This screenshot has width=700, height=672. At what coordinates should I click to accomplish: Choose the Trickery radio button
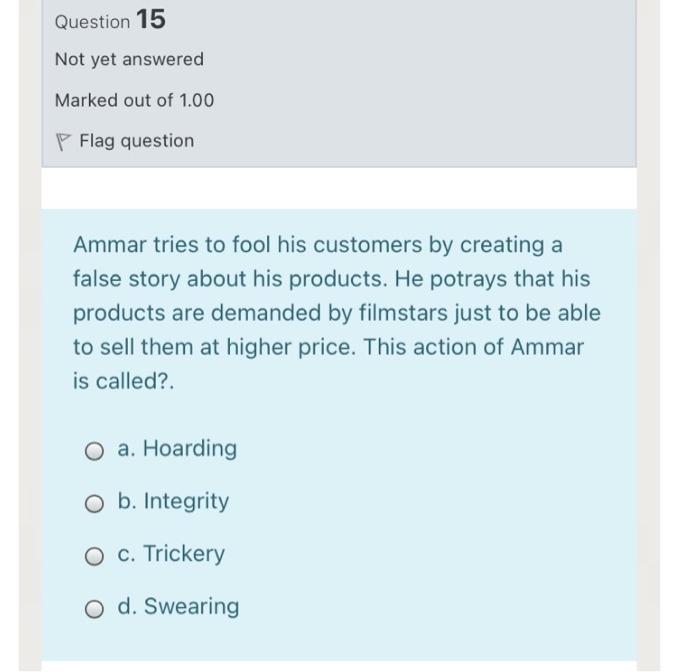pos(94,555)
